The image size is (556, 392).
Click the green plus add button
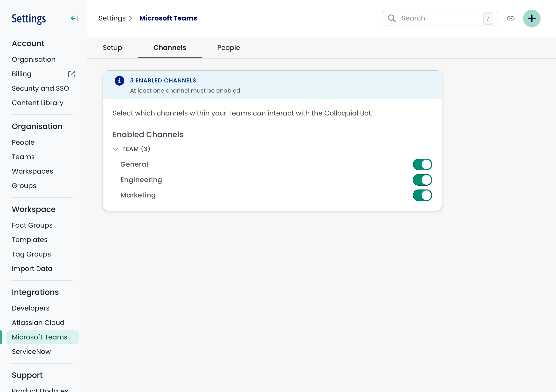pyautogui.click(x=532, y=18)
